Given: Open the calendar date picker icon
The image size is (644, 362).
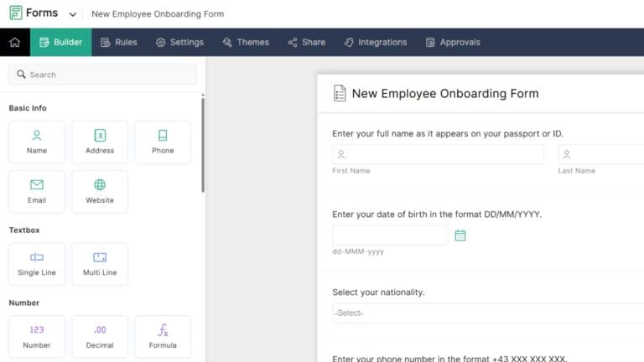Looking at the screenshot, I should 460,235.
